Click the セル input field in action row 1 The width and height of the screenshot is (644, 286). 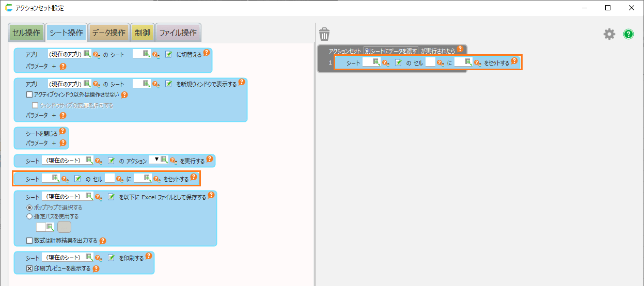pyautogui.click(x=430, y=62)
